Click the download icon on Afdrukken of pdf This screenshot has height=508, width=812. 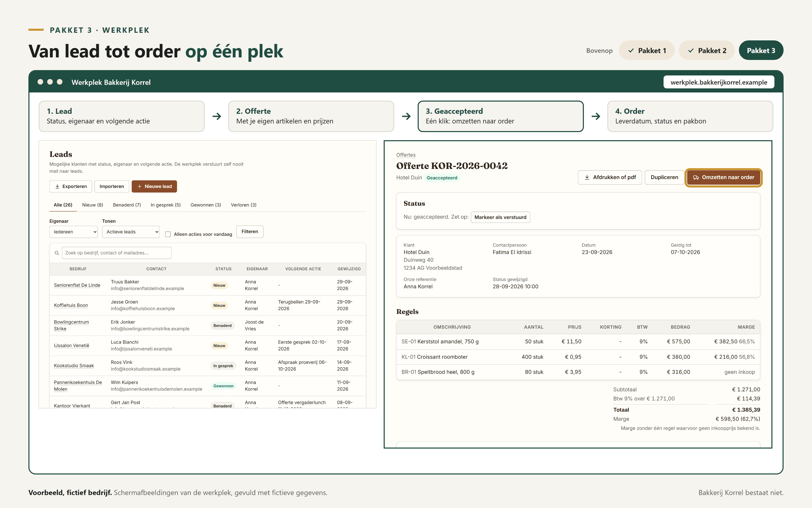[587, 177]
